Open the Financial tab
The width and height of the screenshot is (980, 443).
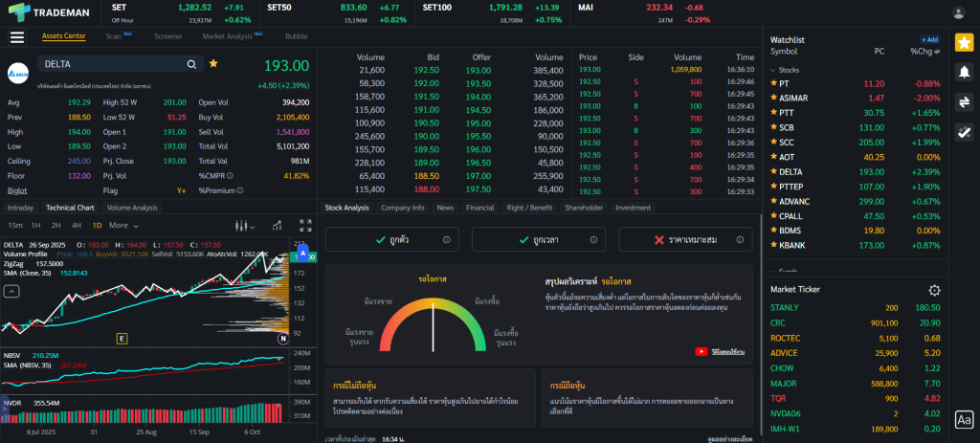click(480, 208)
